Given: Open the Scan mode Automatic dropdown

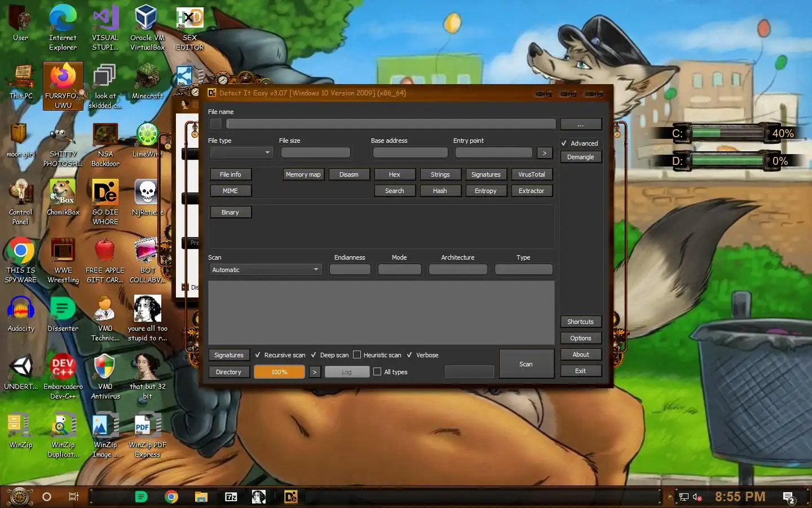Looking at the screenshot, I should [x=266, y=270].
